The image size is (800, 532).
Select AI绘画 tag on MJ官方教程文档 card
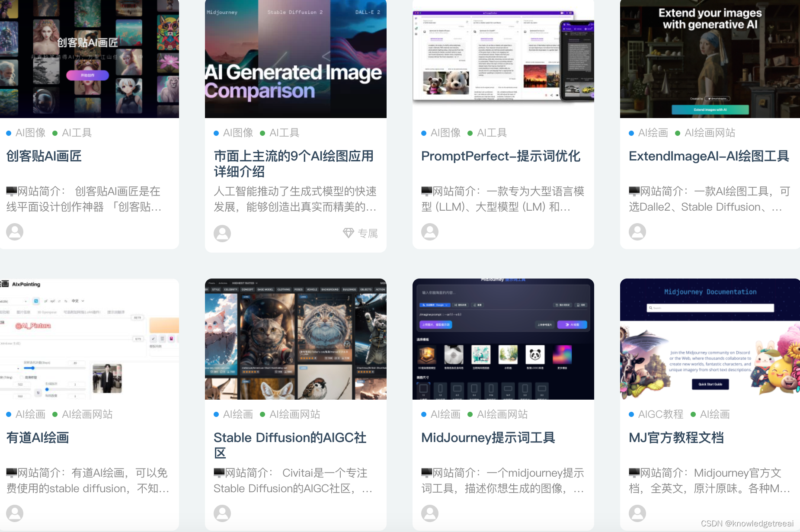pos(715,414)
